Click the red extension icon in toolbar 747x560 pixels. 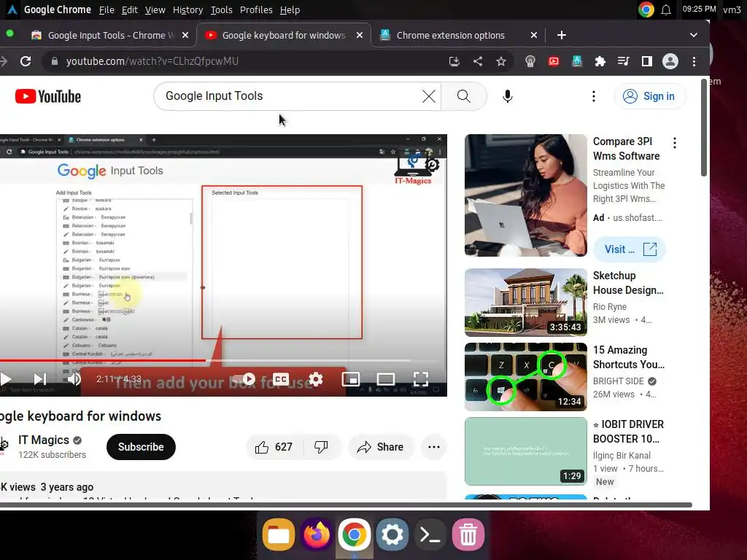click(x=553, y=61)
